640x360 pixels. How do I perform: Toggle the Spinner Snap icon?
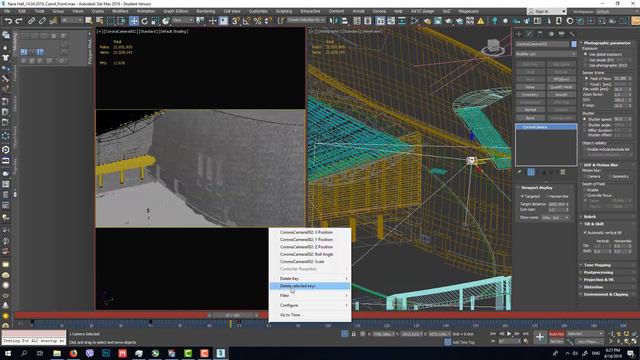[268, 21]
